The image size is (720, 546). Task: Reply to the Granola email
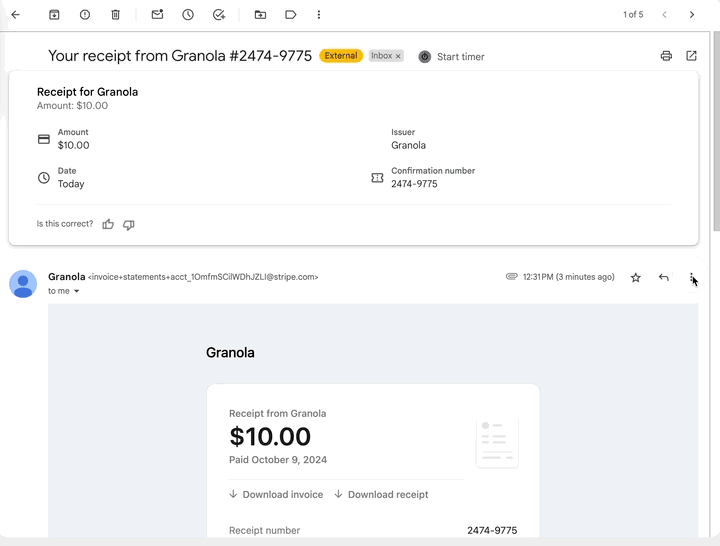point(664,277)
